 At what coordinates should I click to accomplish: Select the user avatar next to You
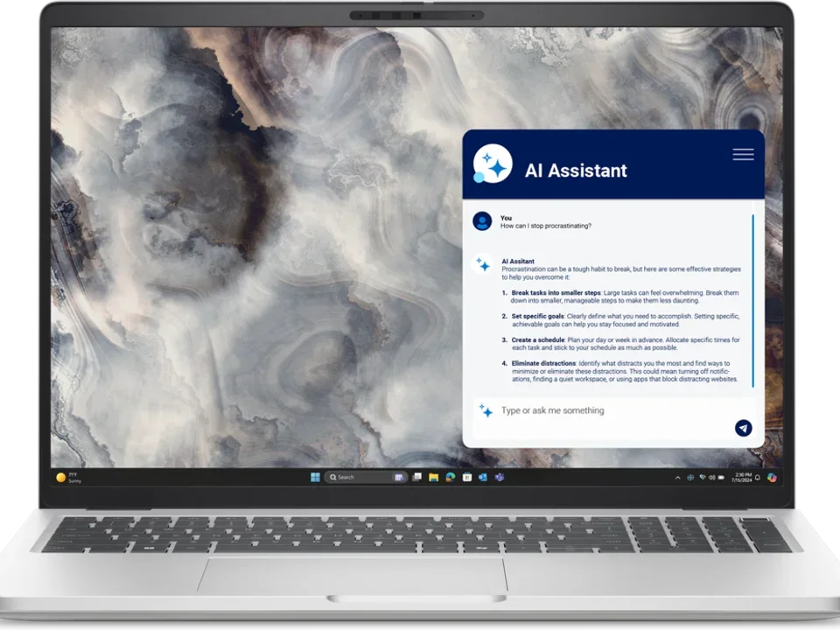482,220
